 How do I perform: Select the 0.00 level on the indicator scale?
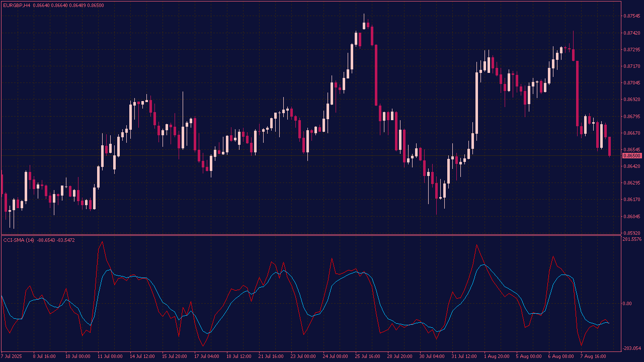pos(627,303)
